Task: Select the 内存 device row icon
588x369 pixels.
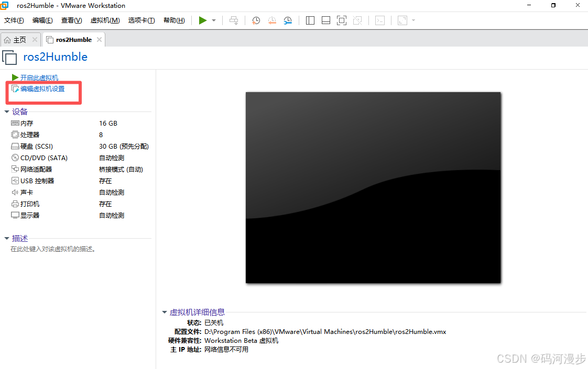Action: click(15, 123)
